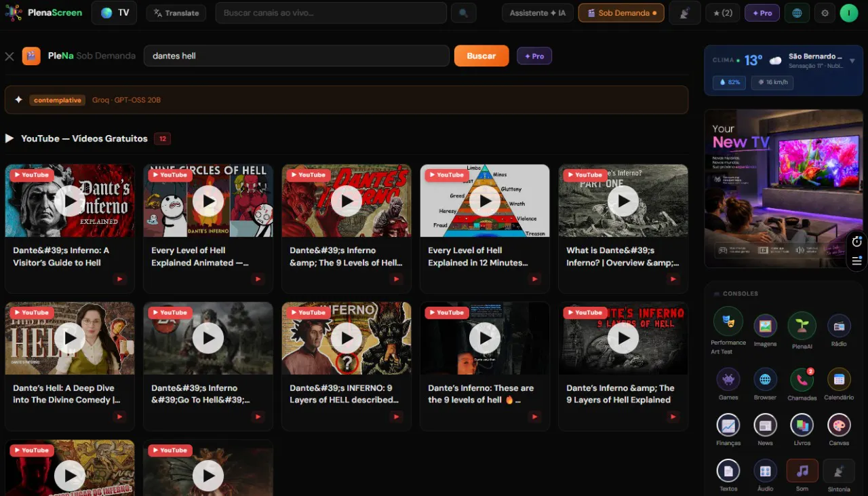Focus the 'Buscar canais ao vivo' search field
Screen dimensions: 868x496
coord(331,13)
